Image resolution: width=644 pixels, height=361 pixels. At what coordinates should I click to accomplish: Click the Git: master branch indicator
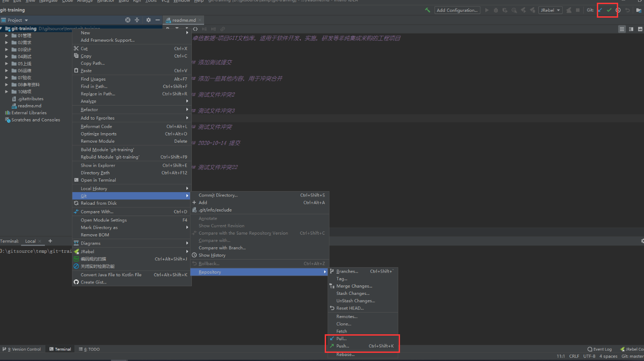tap(633, 356)
